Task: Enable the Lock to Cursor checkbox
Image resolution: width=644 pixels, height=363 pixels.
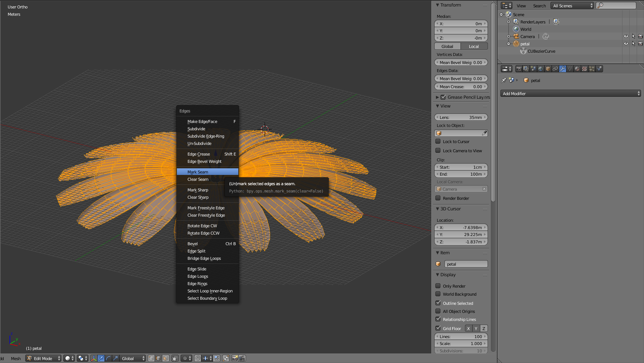Action: 438,141
